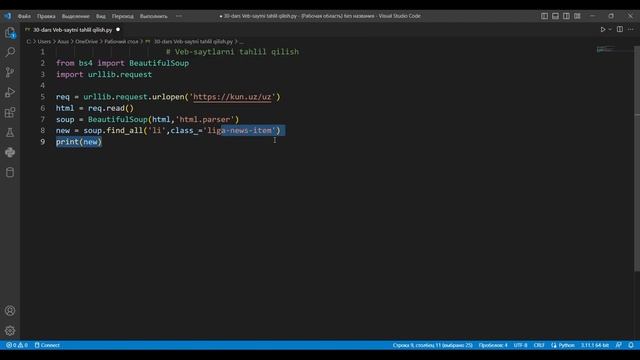Viewport: 640px width, 360px height.
Task: Click the Users breadcrumb segment
Action: point(44,42)
